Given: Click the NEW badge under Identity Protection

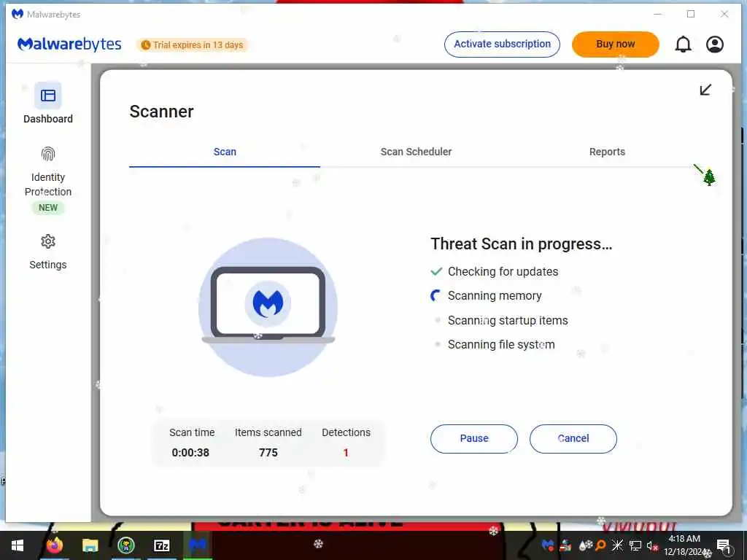Looking at the screenshot, I should 48,208.
